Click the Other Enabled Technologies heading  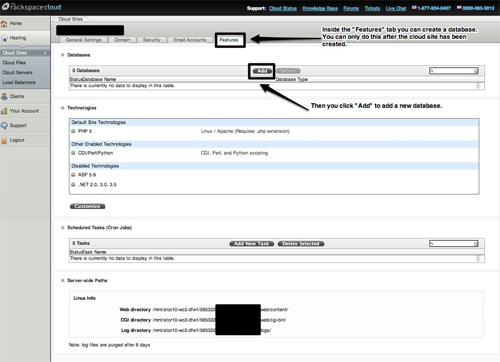(x=101, y=144)
